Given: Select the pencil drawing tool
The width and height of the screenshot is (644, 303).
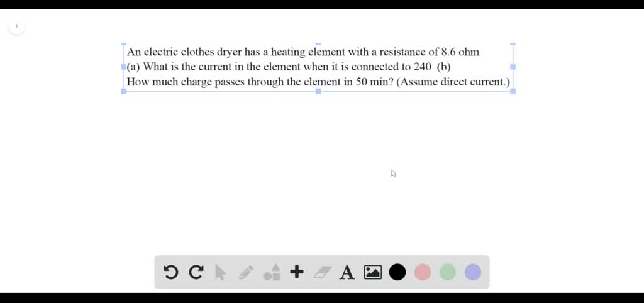Looking at the screenshot, I should pyautogui.click(x=246, y=272).
